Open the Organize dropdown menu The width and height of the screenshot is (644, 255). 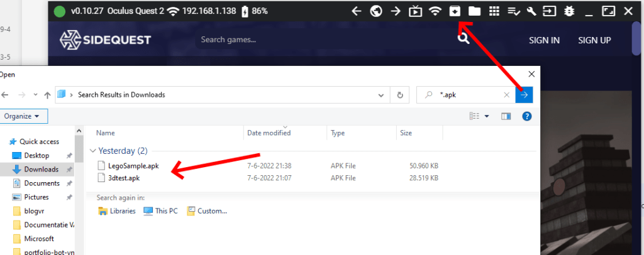tap(23, 116)
